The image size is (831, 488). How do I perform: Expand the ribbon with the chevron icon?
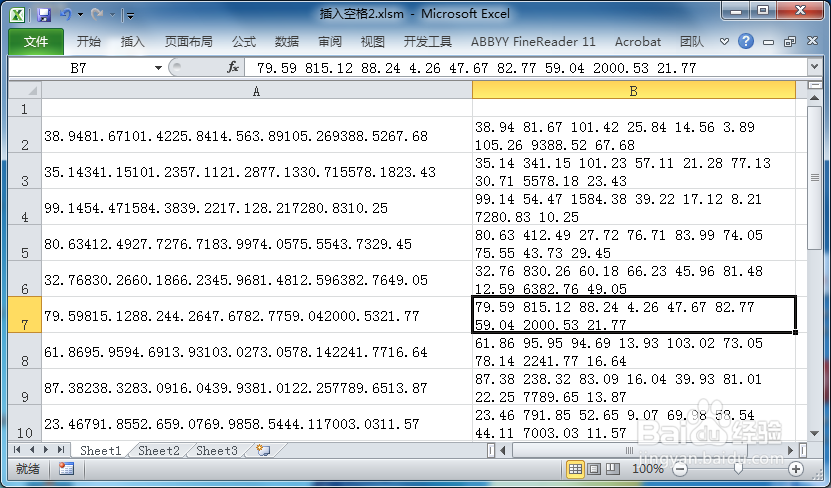click(724, 42)
